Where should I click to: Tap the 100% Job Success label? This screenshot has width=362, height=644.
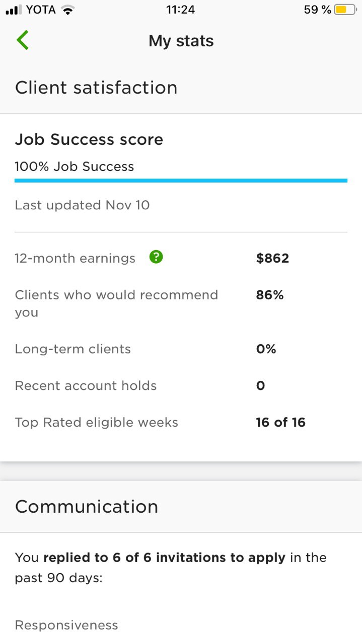75,167
